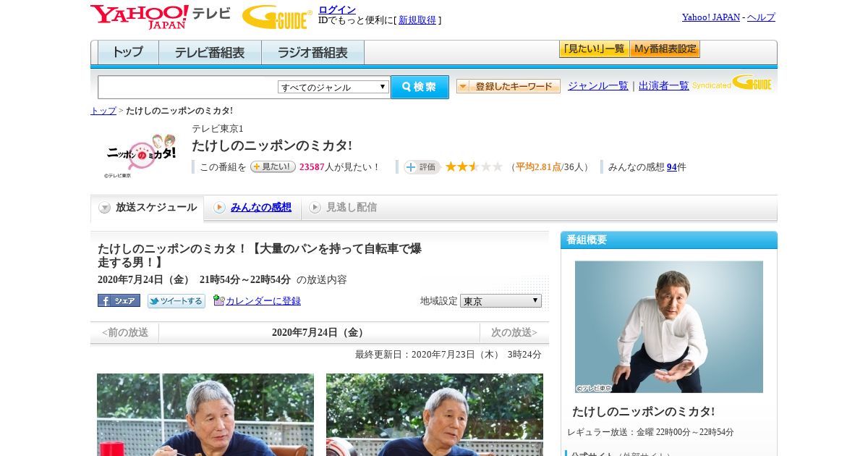The image size is (868, 456).
Task: Click the テレビ東京1 channel label
Action: 218,129
